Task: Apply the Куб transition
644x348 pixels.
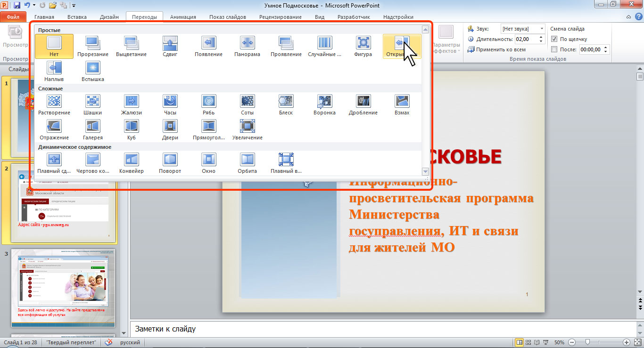Action: [131, 129]
